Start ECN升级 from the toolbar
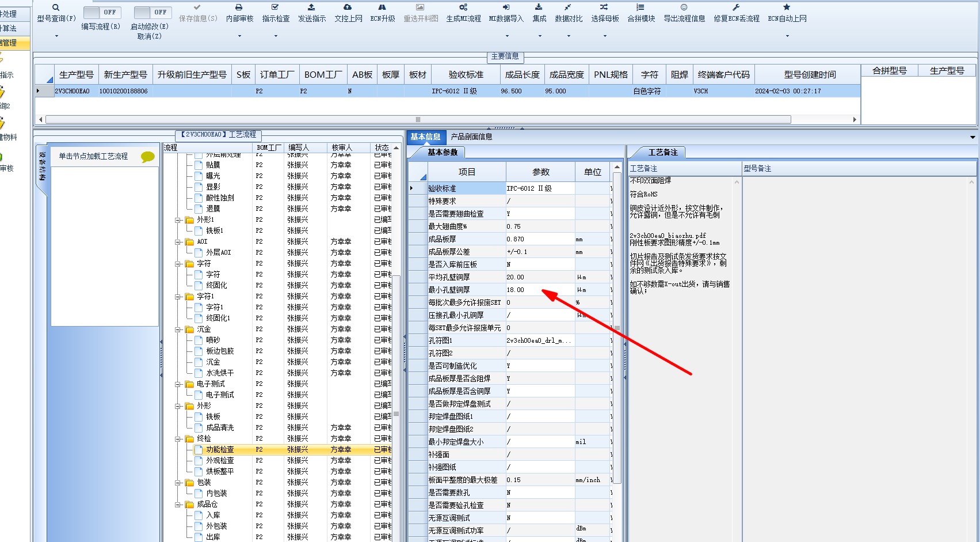 (382, 13)
